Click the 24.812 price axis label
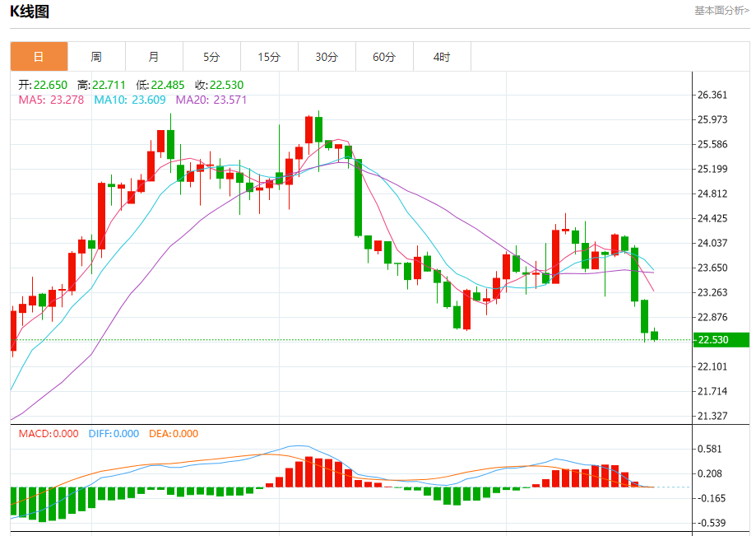The image size is (756, 536). click(x=712, y=194)
